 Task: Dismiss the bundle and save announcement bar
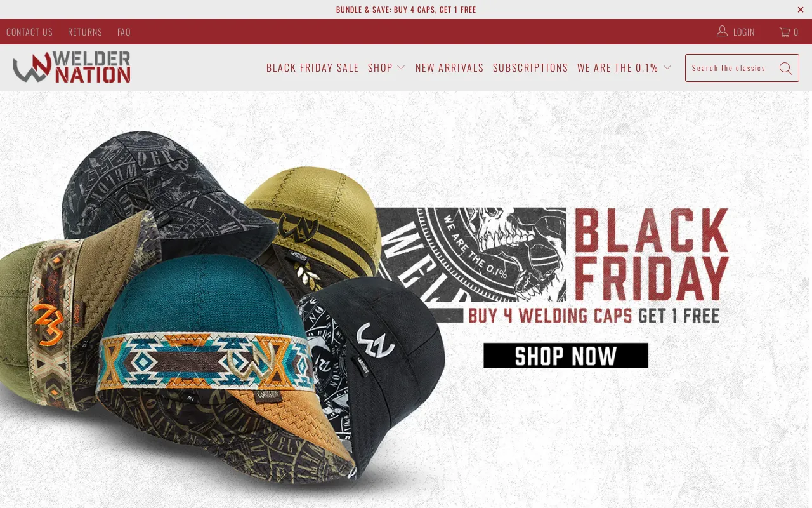tap(801, 10)
